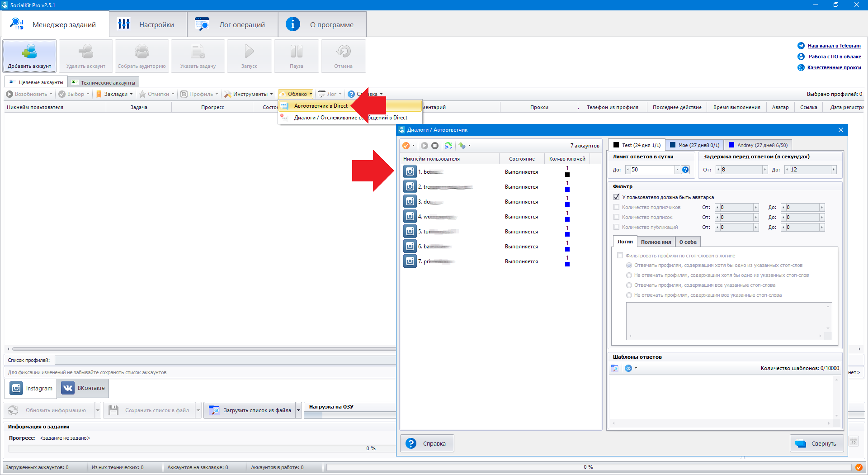Open the Инструменты dropdown menu
868x475 pixels.
pos(249,94)
